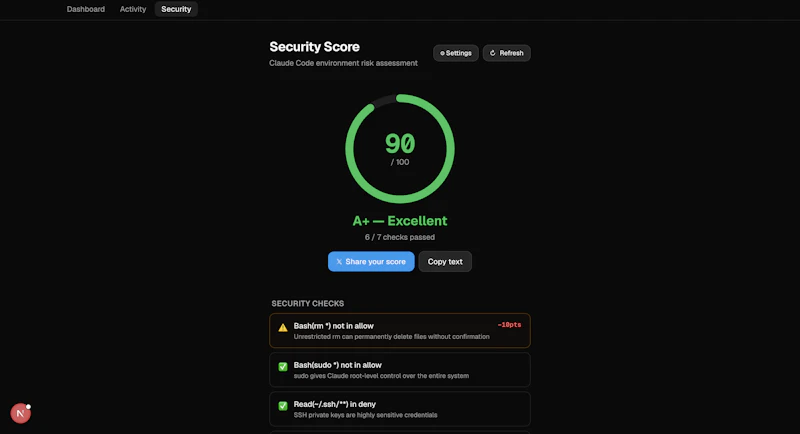The image size is (800, 434).
Task: Open the Dashboard tab
Action: coord(86,9)
